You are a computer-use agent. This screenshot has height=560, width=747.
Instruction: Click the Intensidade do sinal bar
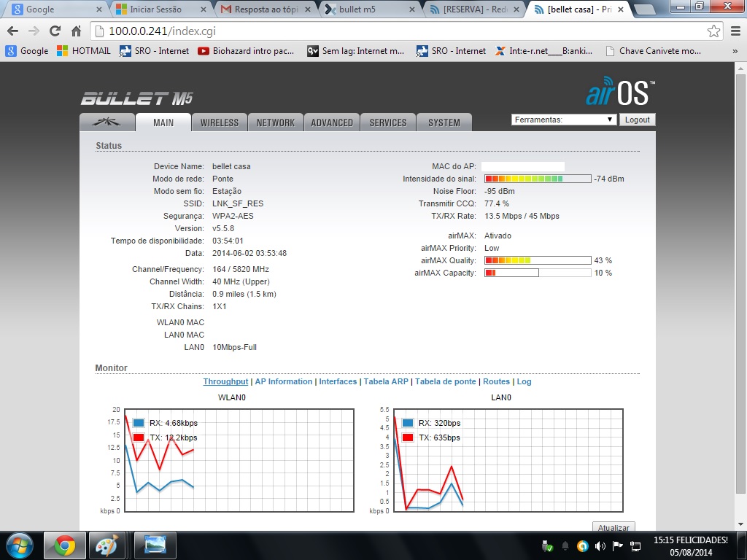(538, 179)
